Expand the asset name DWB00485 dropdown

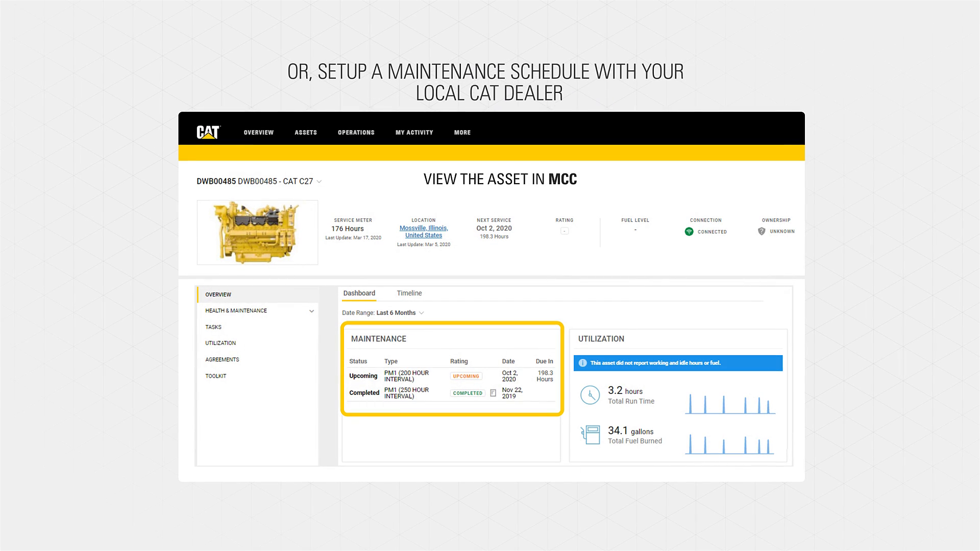point(319,181)
